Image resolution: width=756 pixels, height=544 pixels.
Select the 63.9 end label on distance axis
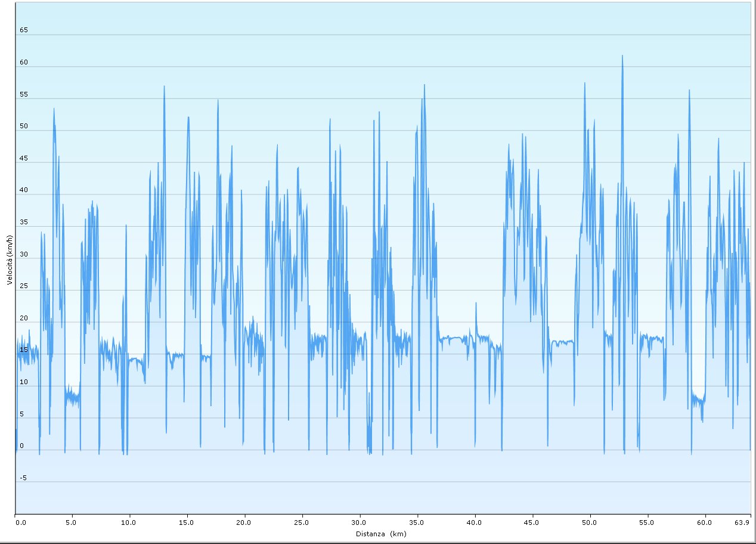pyautogui.click(x=742, y=523)
